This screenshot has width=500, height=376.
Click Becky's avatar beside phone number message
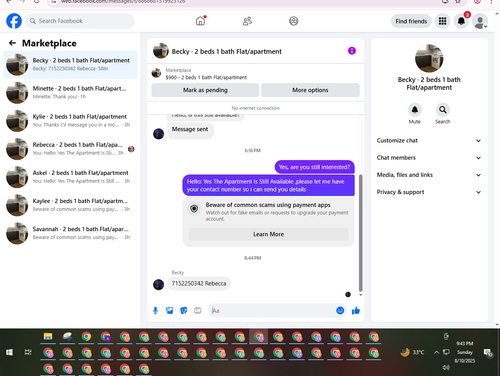tap(158, 284)
